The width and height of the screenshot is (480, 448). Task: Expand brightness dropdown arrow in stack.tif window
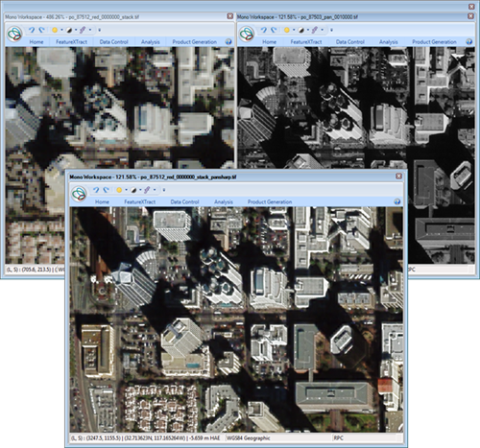(61, 30)
